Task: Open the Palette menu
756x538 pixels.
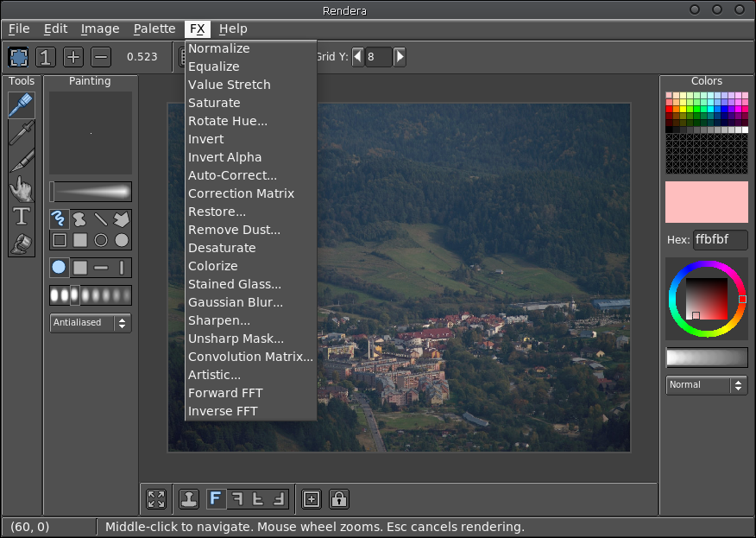Action: (x=154, y=29)
